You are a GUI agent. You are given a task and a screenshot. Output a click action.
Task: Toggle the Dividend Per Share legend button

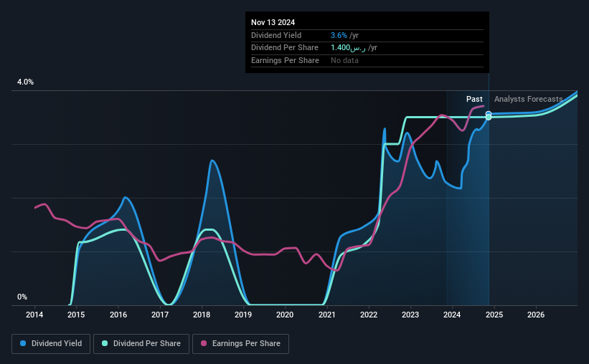(141, 344)
